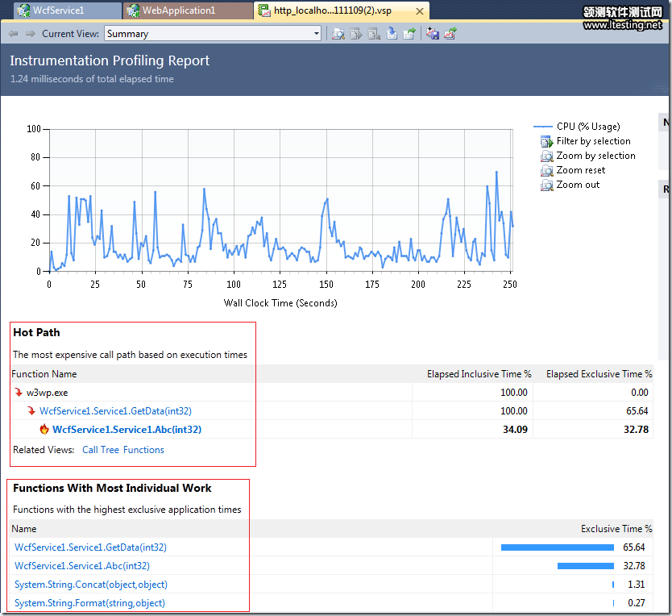This screenshot has height=616, width=672.
Task: Click the CPU usage graph area
Action: coord(280,200)
